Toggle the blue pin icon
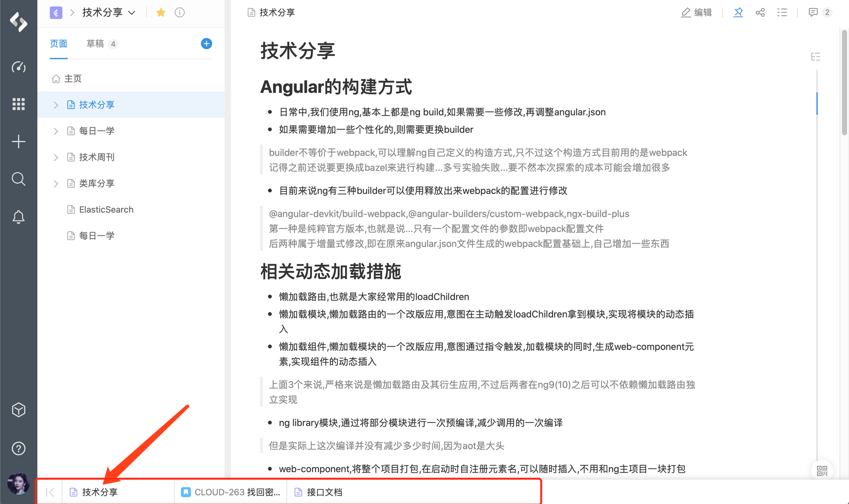 pos(739,12)
